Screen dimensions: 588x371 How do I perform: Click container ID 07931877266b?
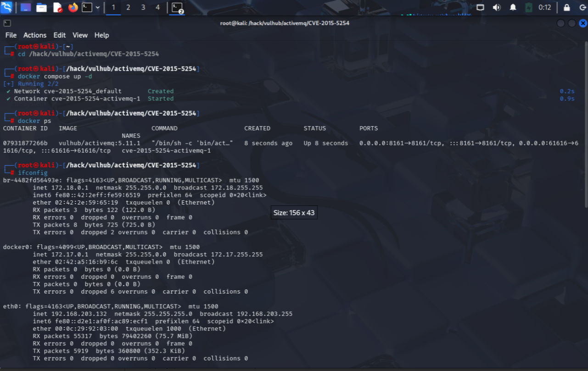(x=25, y=143)
